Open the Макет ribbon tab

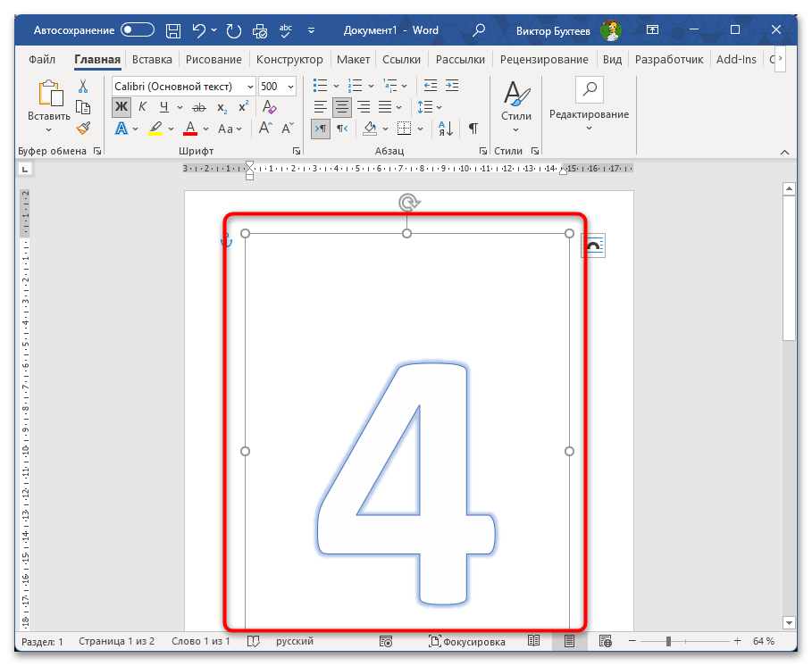click(x=353, y=60)
